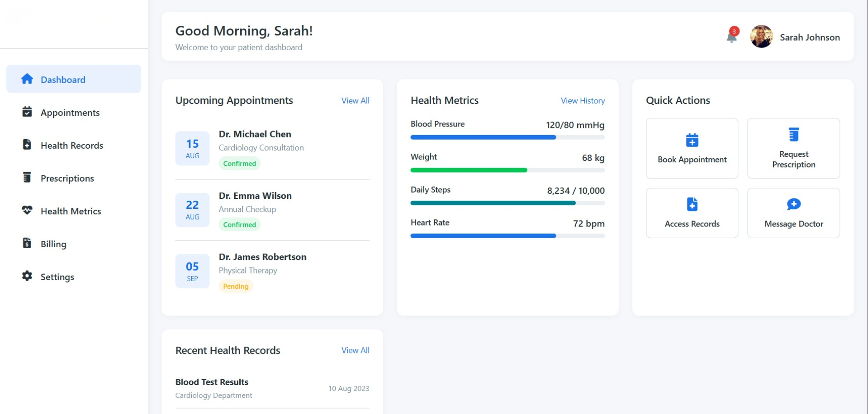This screenshot has height=414, width=868.
Task: Click View All recent health records
Action: (355, 350)
